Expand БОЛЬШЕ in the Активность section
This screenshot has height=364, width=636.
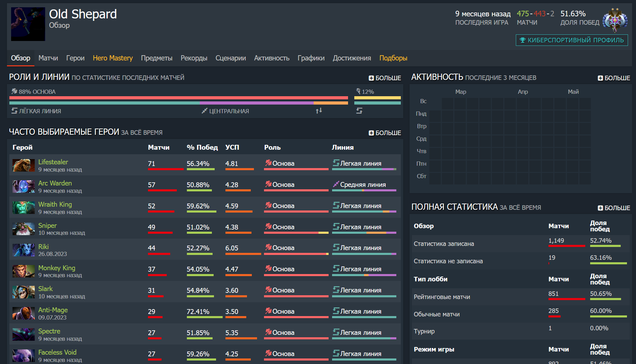[x=614, y=78]
